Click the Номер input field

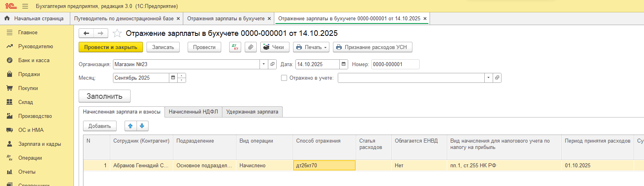[x=395, y=64]
